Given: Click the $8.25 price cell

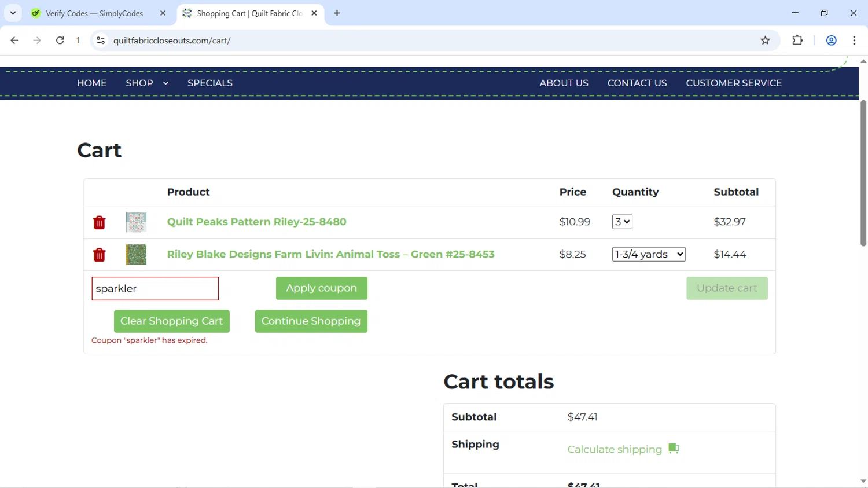Looking at the screenshot, I should (572, 254).
